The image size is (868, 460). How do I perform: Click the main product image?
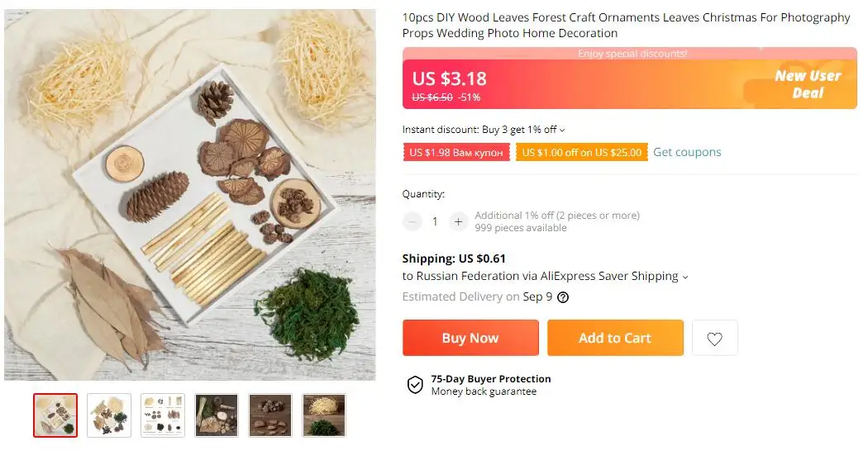[190, 195]
